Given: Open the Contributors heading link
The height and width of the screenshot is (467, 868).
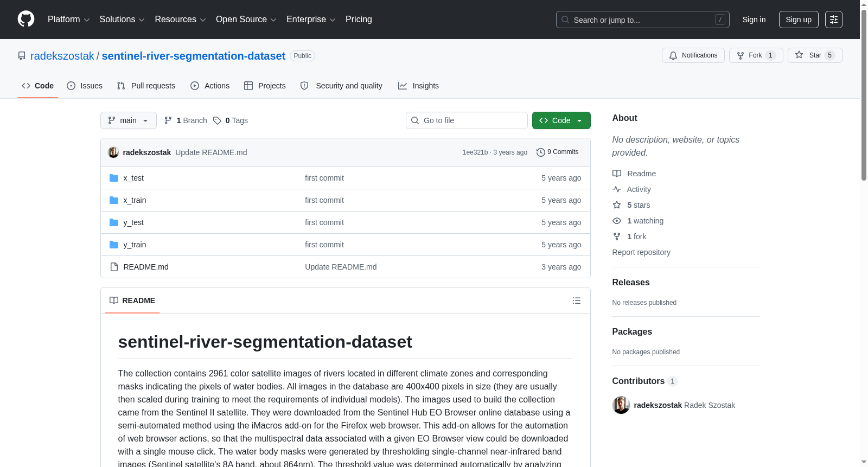Looking at the screenshot, I should 645,381.
